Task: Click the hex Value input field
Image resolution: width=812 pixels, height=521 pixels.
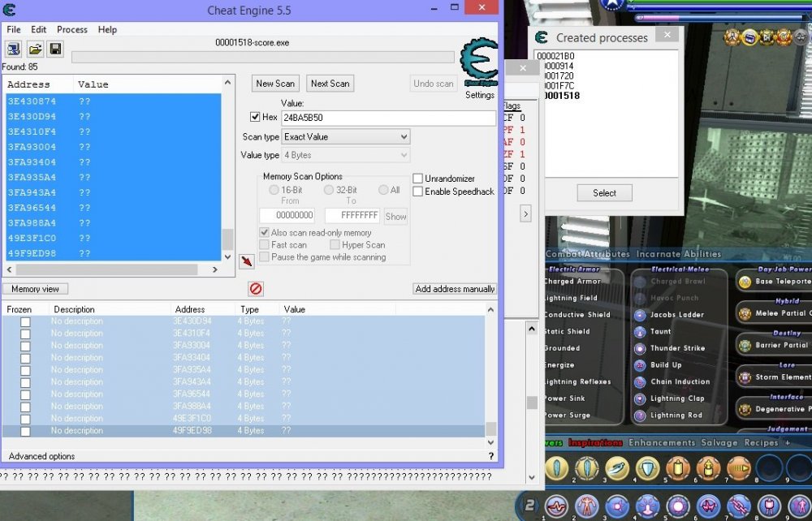Action: 387,118
